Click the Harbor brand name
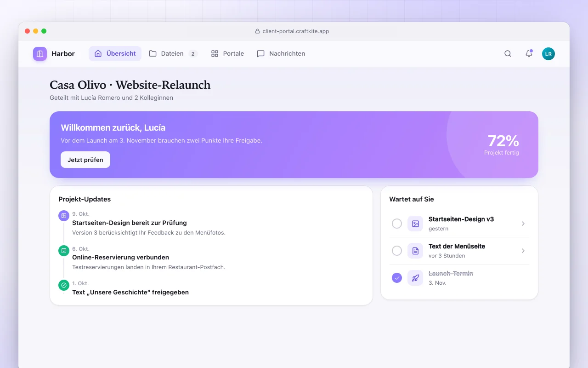Viewport: 588px width, 368px height. pos(63,54)
